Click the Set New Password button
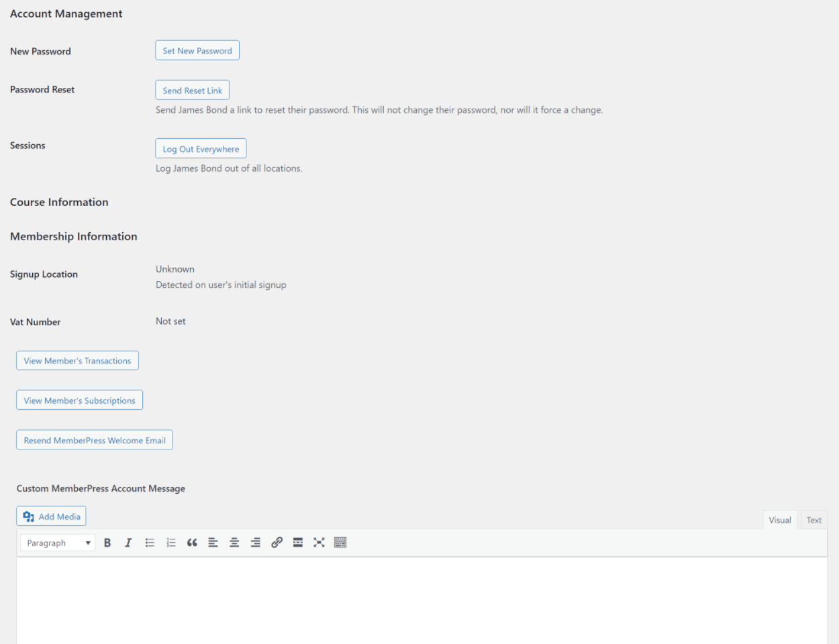 point(197,50)
